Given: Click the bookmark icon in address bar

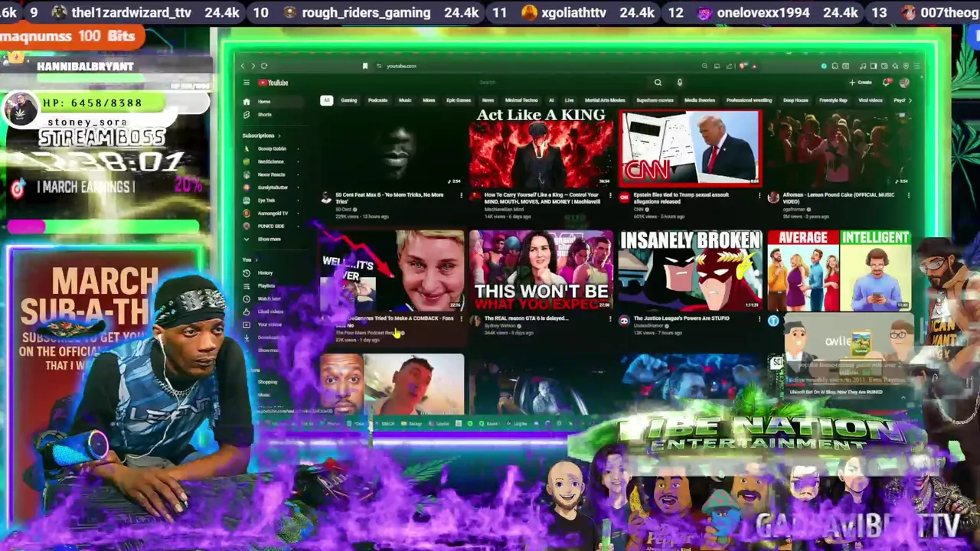Looking at the screenshot, I should [365, 66].
